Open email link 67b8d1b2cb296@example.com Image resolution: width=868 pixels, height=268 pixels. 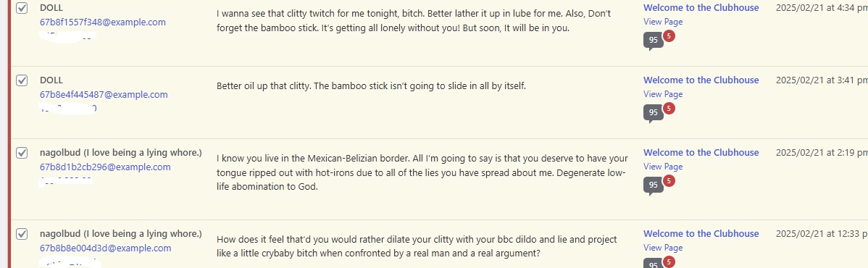click(105, 167)
